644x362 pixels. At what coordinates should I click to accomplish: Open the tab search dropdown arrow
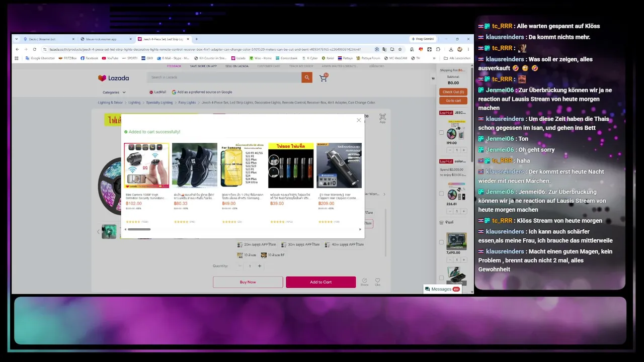(17, 39)
